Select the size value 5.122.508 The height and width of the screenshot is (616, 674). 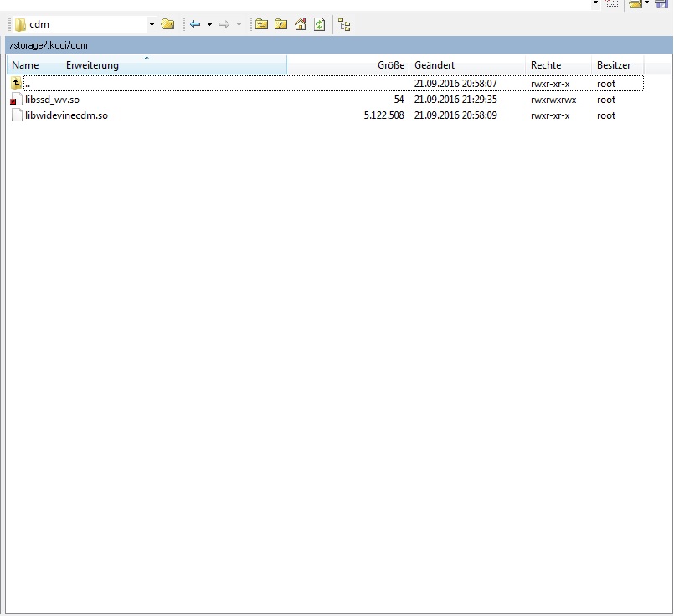pyautogui.click(x=383, y=116)
